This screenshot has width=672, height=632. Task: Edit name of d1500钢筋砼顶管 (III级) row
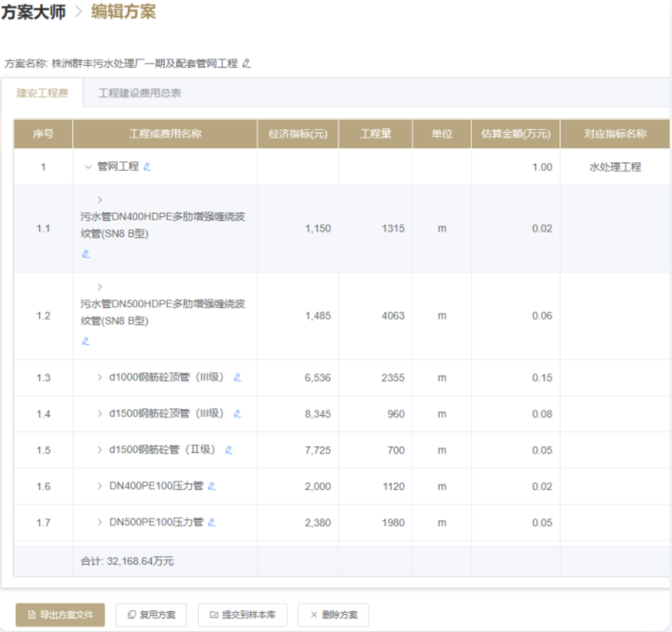pos(237,414)
